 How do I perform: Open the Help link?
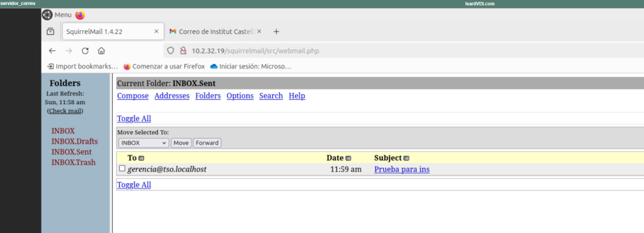[297, 96]
